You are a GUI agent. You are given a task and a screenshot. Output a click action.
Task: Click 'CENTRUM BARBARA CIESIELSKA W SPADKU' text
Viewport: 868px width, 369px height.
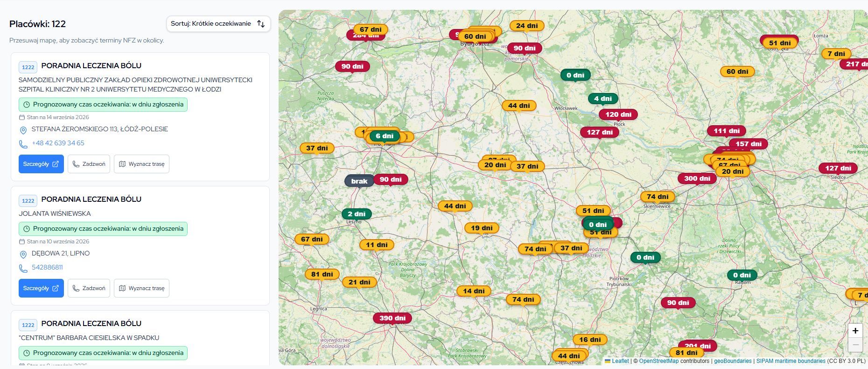point(89,338)
